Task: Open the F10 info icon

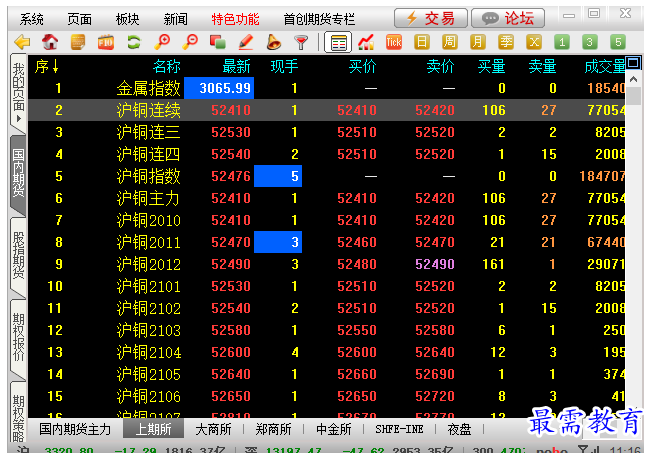Action: click(x=105, y=42)
